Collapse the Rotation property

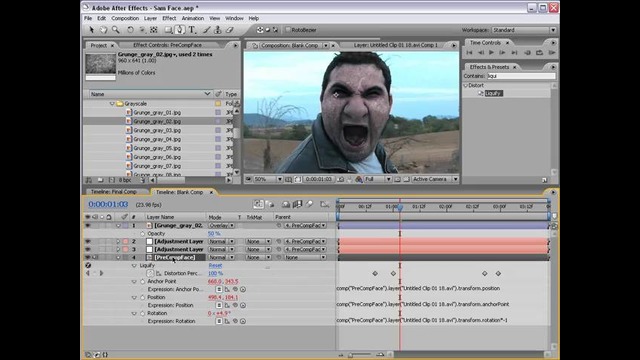pos(134,313)
